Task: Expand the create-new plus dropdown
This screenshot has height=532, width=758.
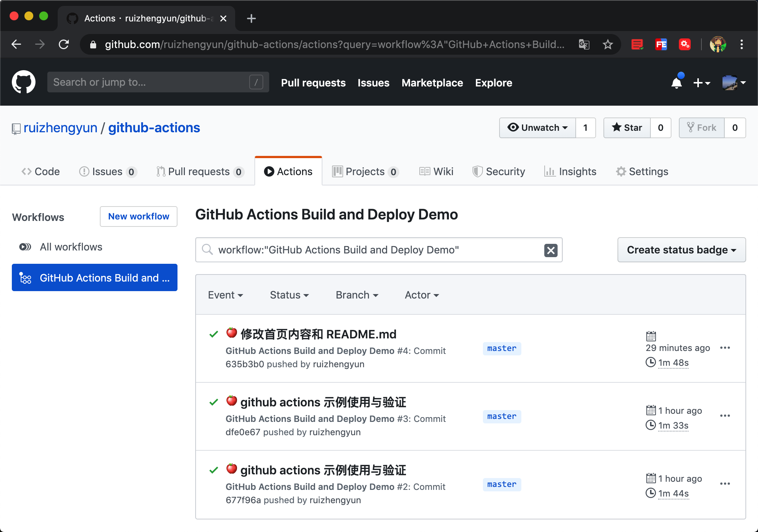Action: point(702,83)
